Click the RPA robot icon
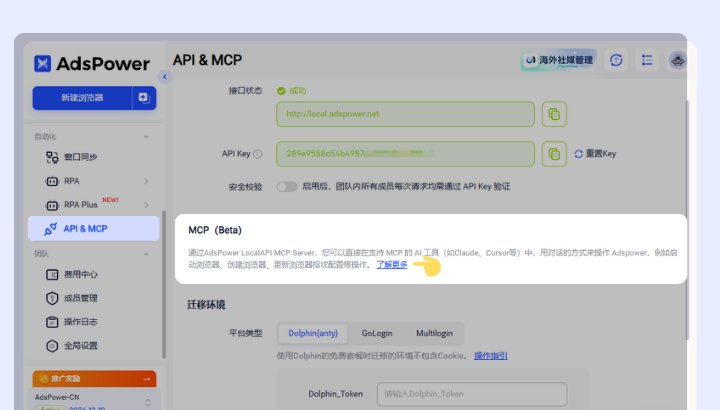Image resolution: width=720 pixels, height=410 pixels. (x=52, y=181)
